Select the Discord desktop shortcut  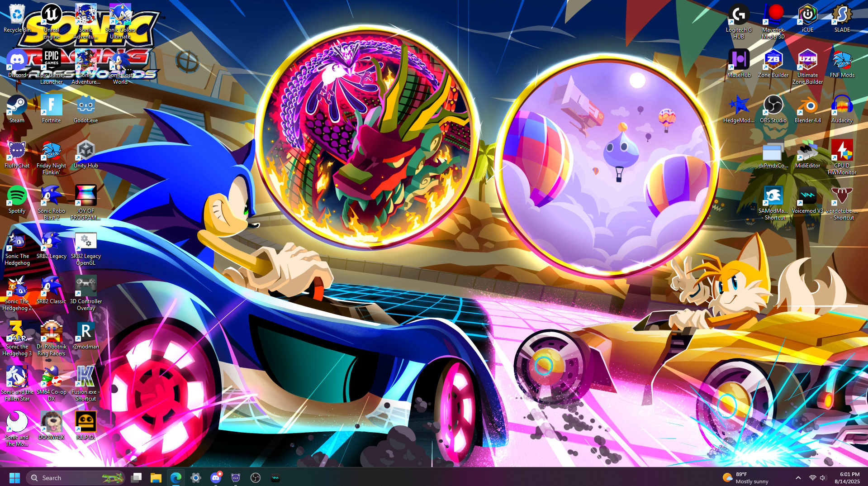17,64
